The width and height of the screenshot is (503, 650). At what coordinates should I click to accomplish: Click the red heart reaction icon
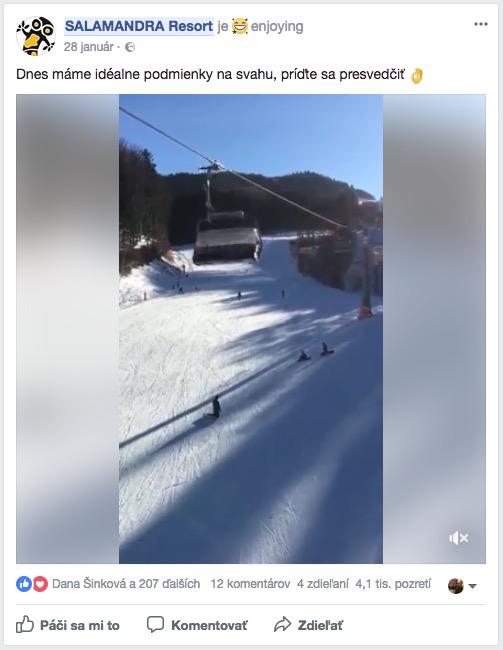(x=40, y=584)
